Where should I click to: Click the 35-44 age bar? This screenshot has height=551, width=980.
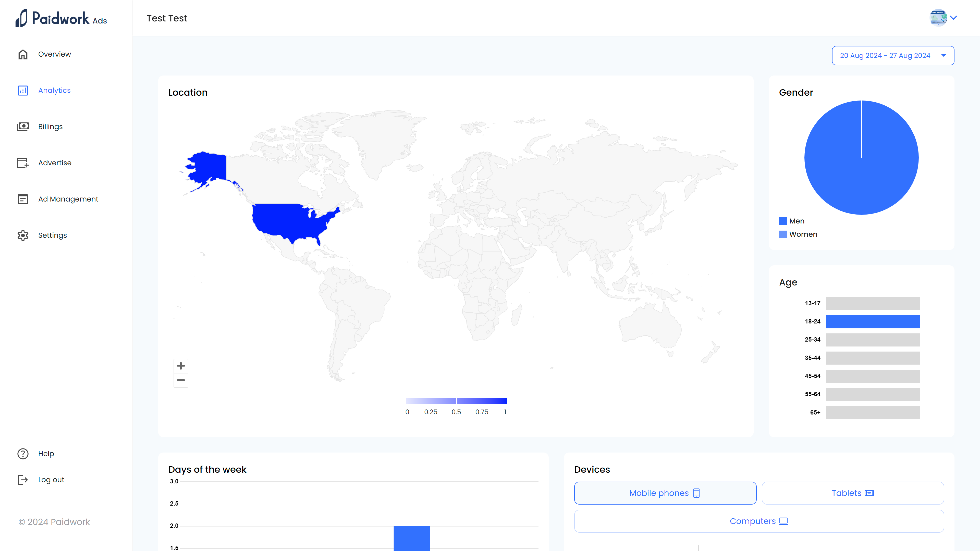tap(873, 358)
